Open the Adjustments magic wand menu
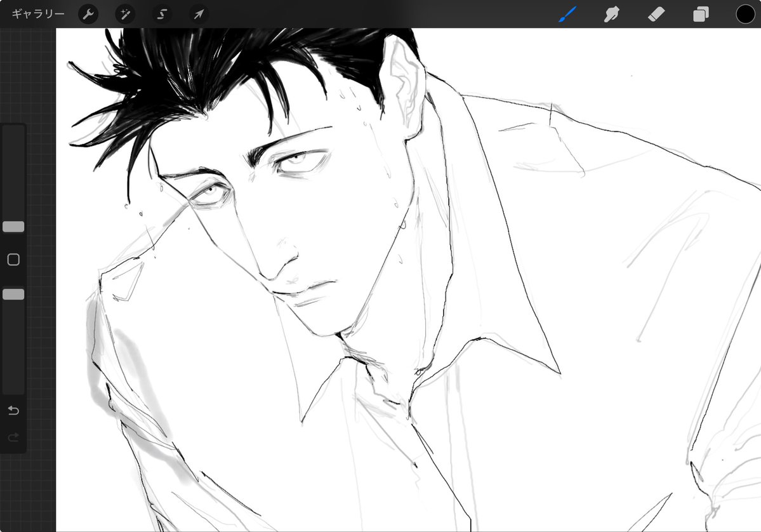Image resolution: width=761 pixels, height=532 pixels. click(125, 15)
